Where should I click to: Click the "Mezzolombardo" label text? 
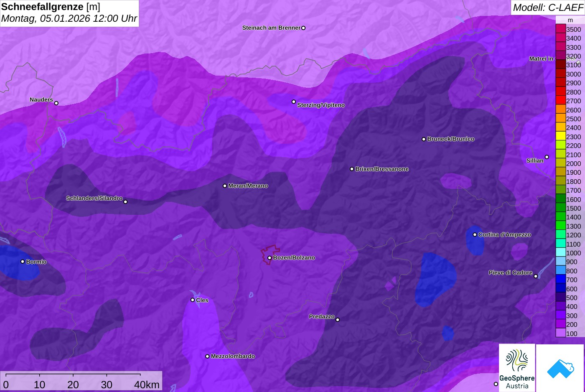233,356
